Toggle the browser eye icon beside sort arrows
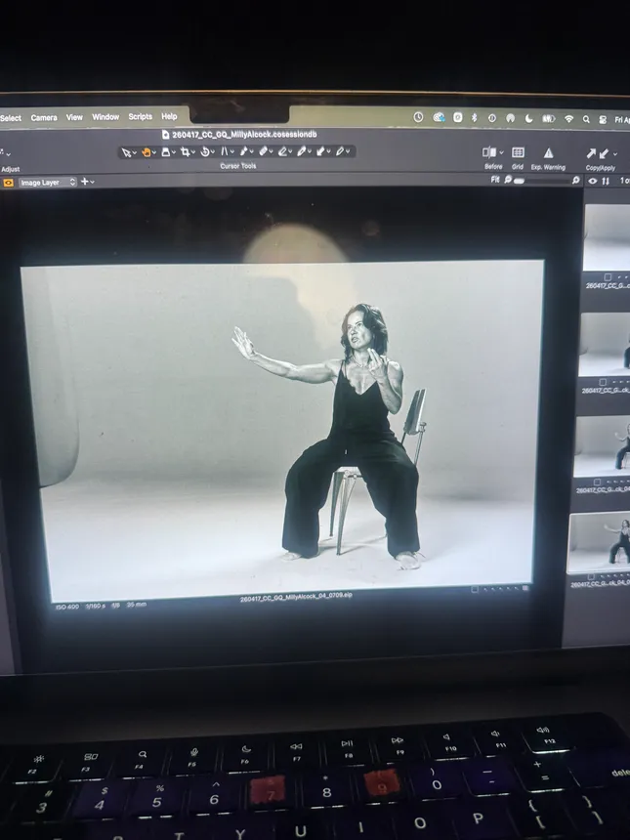Viewport: 630px width, 840px height. pos(592,181)
